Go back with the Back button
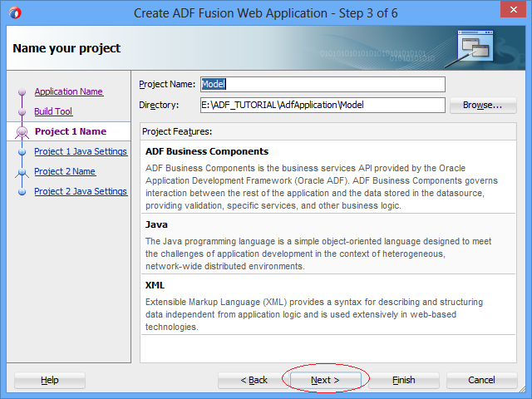This screenshot has width=532, height=399. click(254, 380)
